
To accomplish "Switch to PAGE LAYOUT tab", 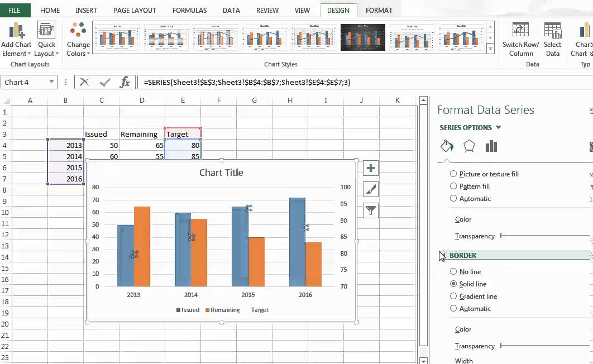I will [x=135, y=10].
